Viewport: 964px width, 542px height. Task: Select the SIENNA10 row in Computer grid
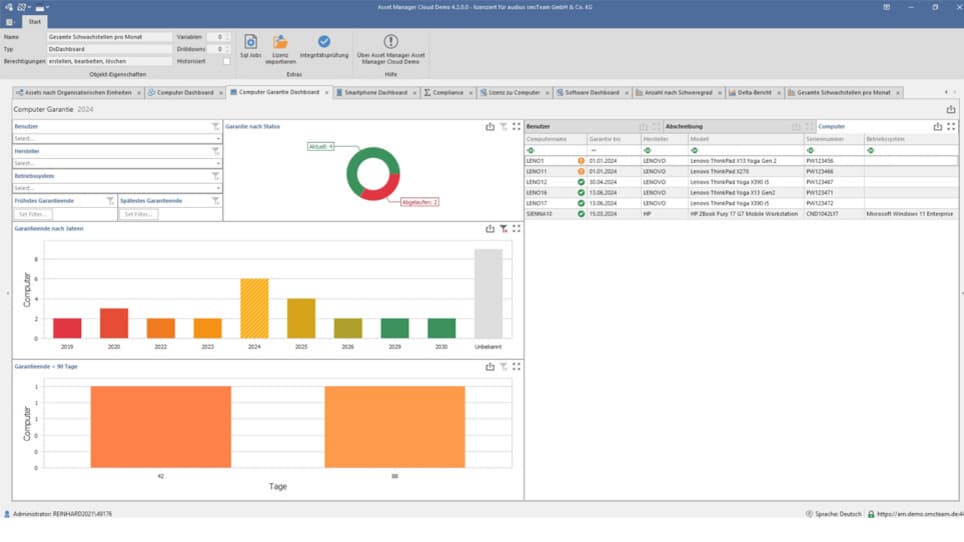click(741, 214)
